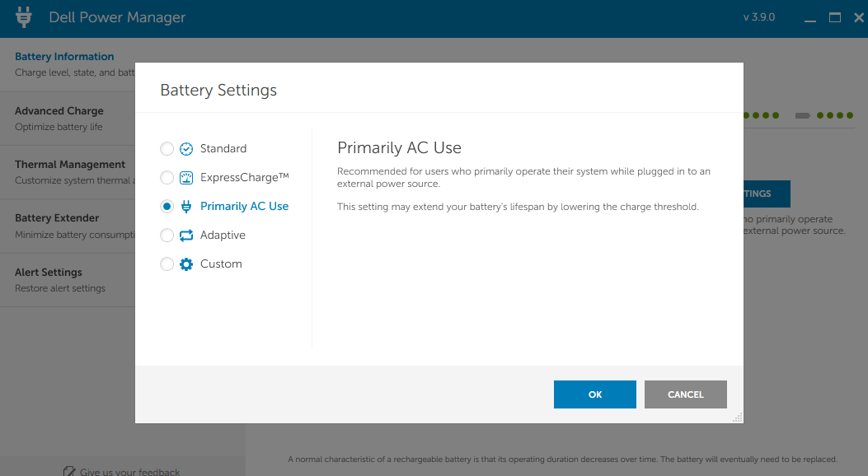Click the Custom gear icon

[186, 264]
